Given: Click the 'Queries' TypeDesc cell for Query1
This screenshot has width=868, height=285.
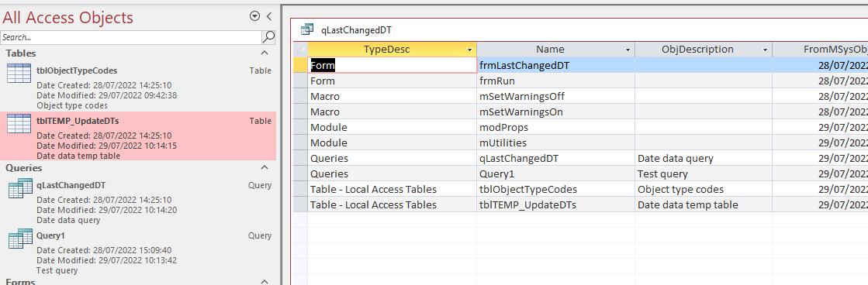Looking at the screenshot, I should tap(392, 173).
